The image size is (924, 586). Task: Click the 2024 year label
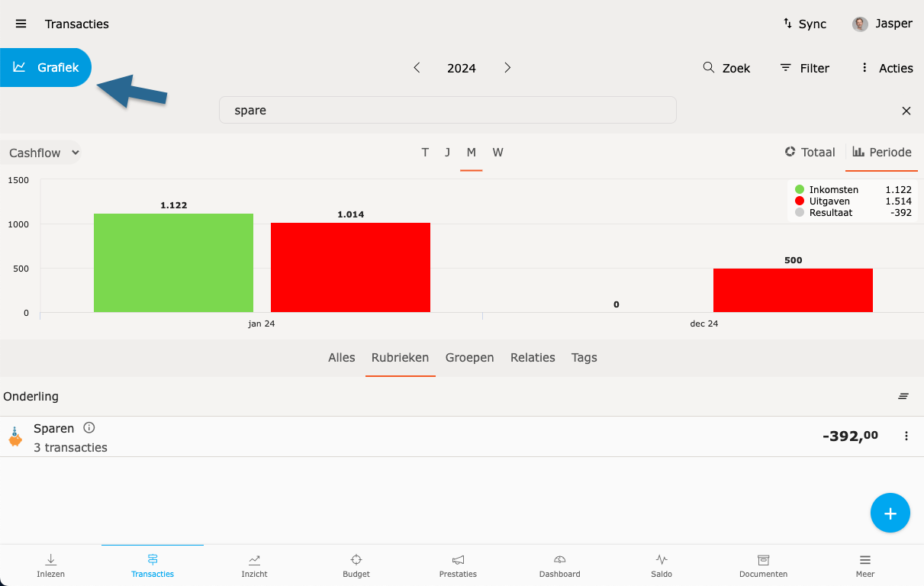[462, 68]
